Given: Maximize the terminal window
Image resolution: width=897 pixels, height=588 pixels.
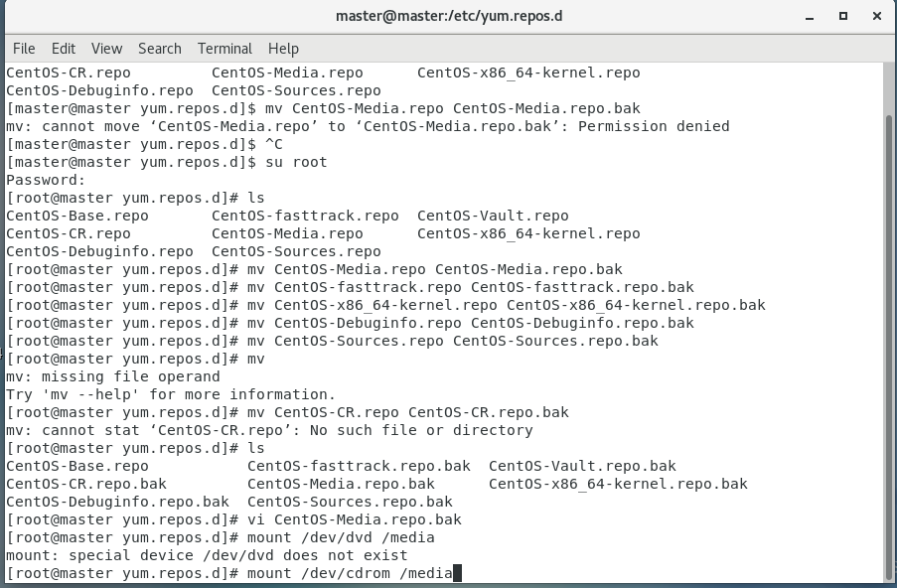Looking at the screenshot, I should coord(843,16).
